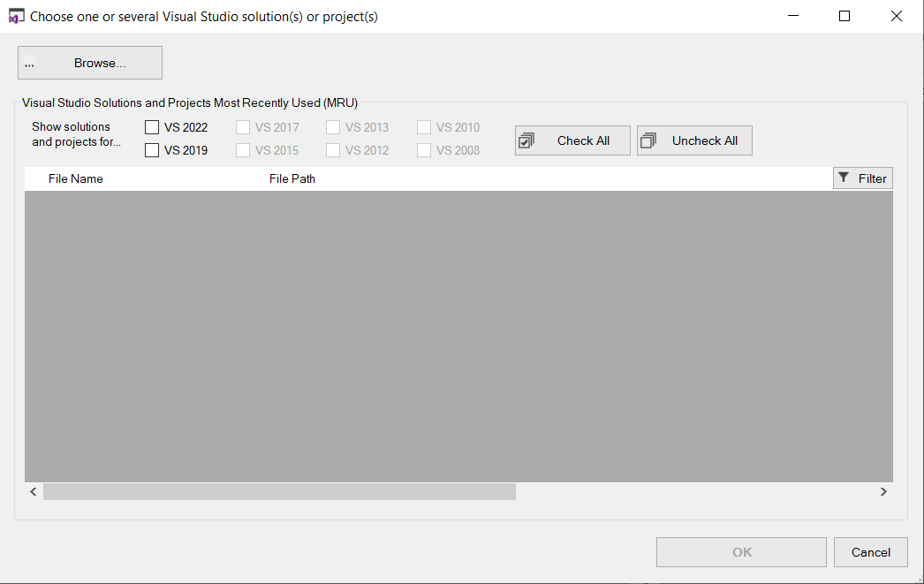Minimize the dialog window

(x=793, y=16)
